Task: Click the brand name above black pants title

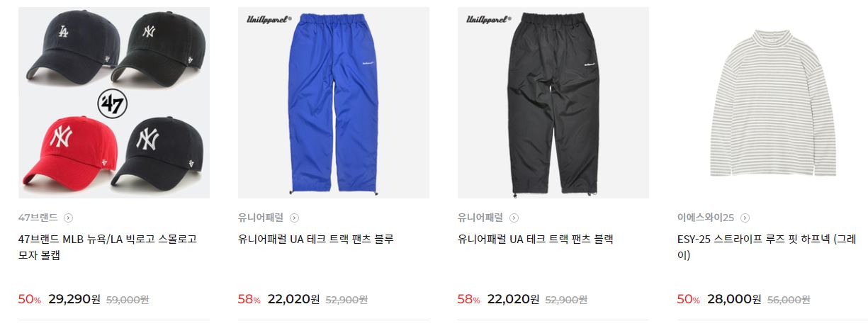Action: (x=481, y=218)
